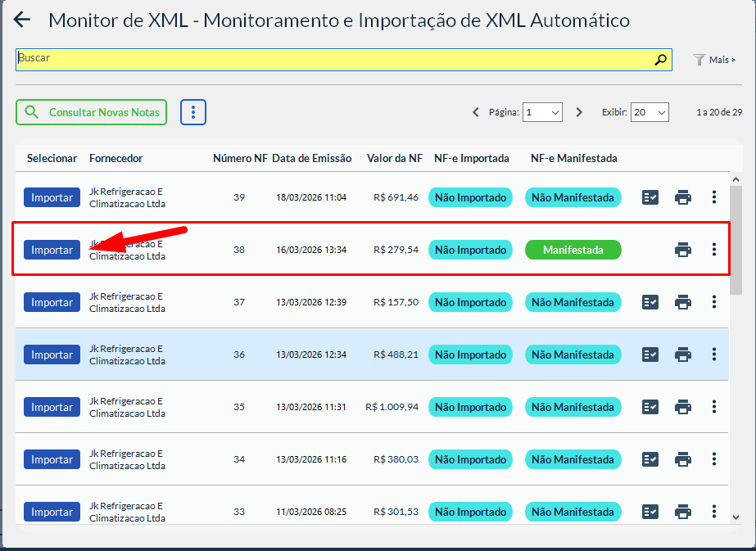Open more options for NF 37

[x=714, y=302]
